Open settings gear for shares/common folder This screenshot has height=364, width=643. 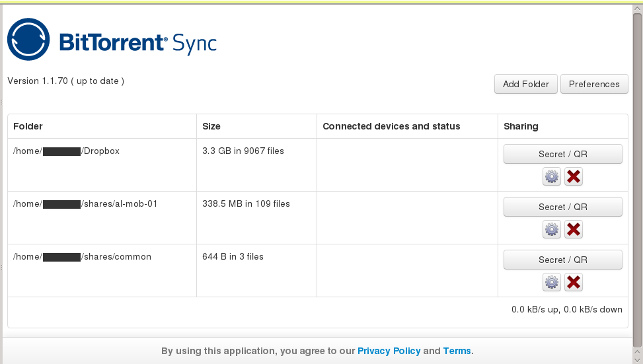click(x=552, y=283)
